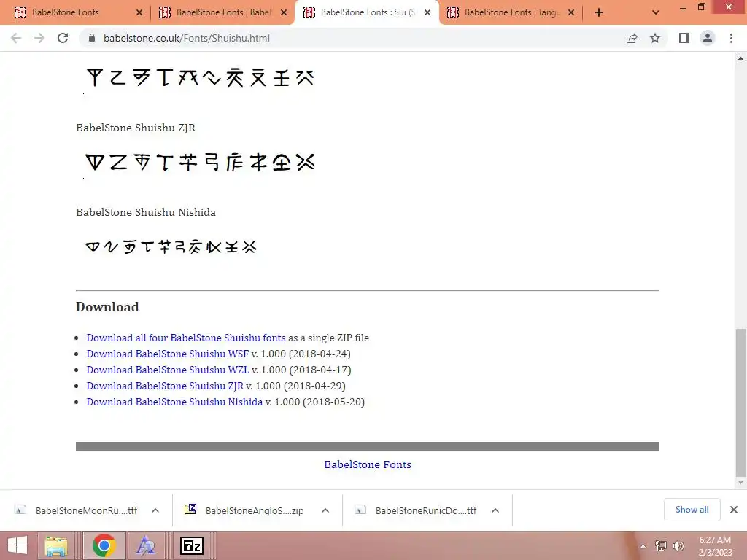
Task: Close the downloads bar
Action: (x=734, y=510)
